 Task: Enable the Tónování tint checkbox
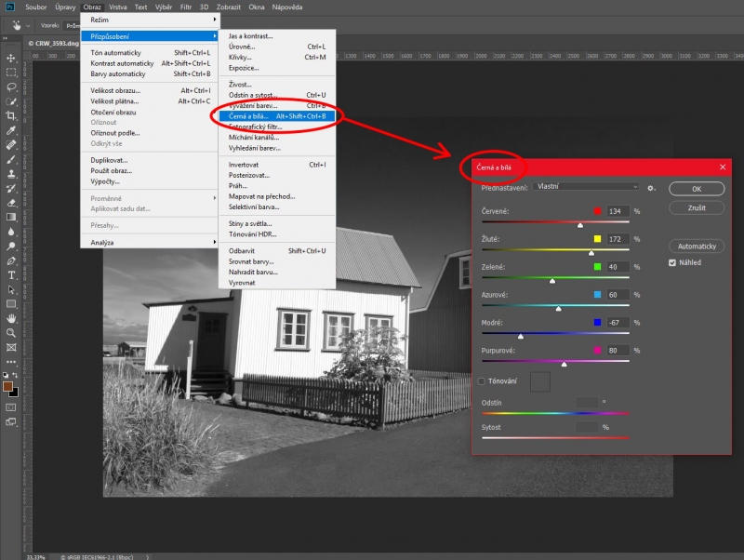pyautogui.click(x=481, y=380)
